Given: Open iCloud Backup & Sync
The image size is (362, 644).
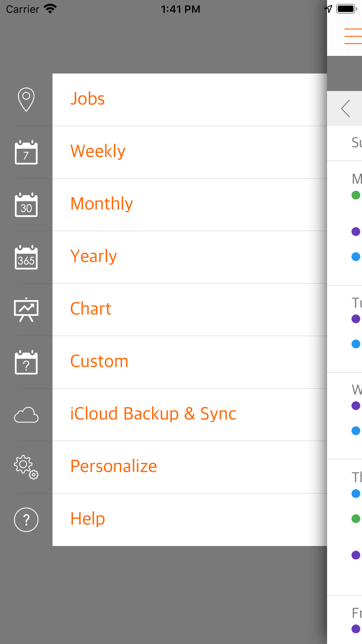Looking at the screenshot, I should pos(190,414).
